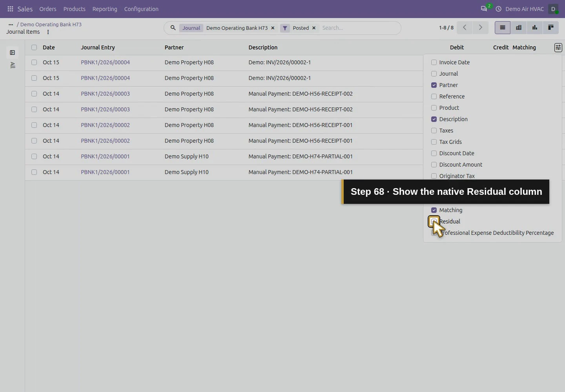The image size is (565, 392).
Task: Remove the Posted filter facet
Action: click(314, 28)
